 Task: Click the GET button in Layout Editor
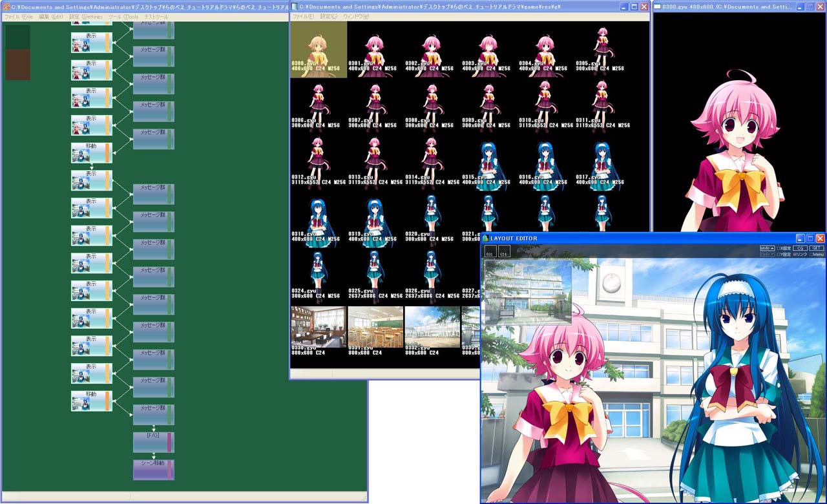817,248
